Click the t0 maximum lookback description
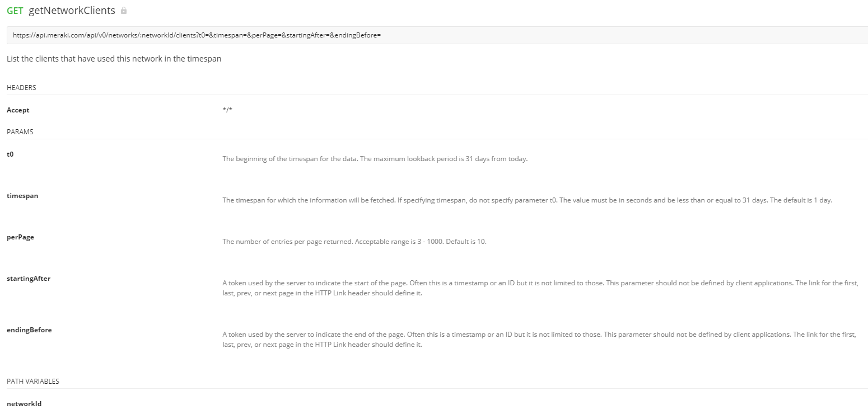Image resolution: width=868 pixels, height=419 pixels. pyautogui.click(x=375, y=159)
